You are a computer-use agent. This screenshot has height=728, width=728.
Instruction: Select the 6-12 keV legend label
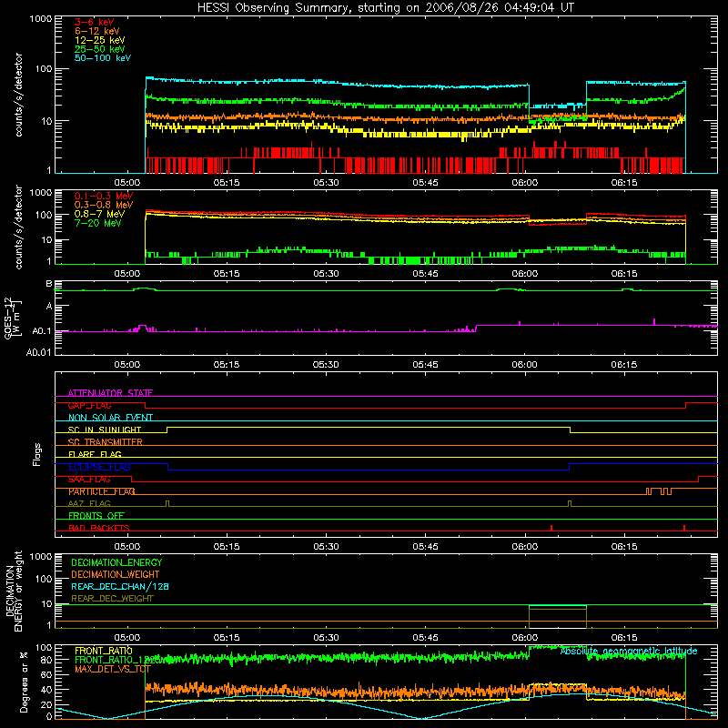97,31
